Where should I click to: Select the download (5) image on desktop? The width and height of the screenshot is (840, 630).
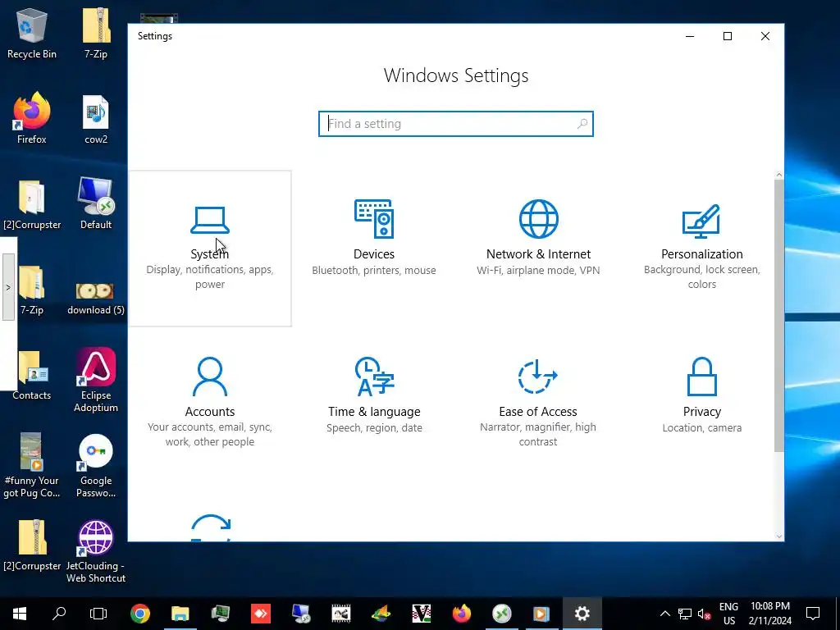click(96, 299)
